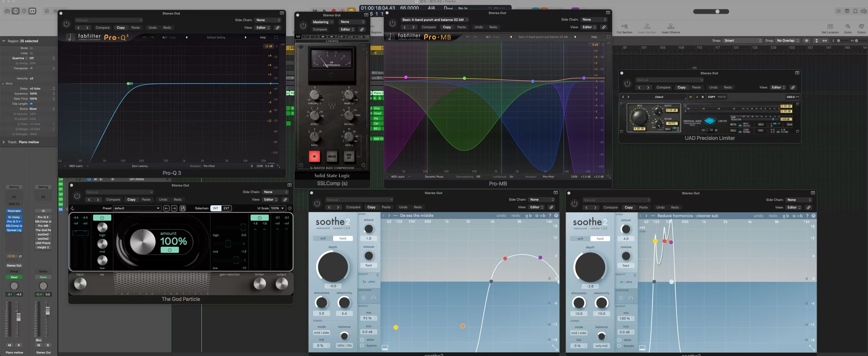The image size is (868, 356).
Task: Click the Pro-Q 3 plugin power button
Action: coord(66,24)
